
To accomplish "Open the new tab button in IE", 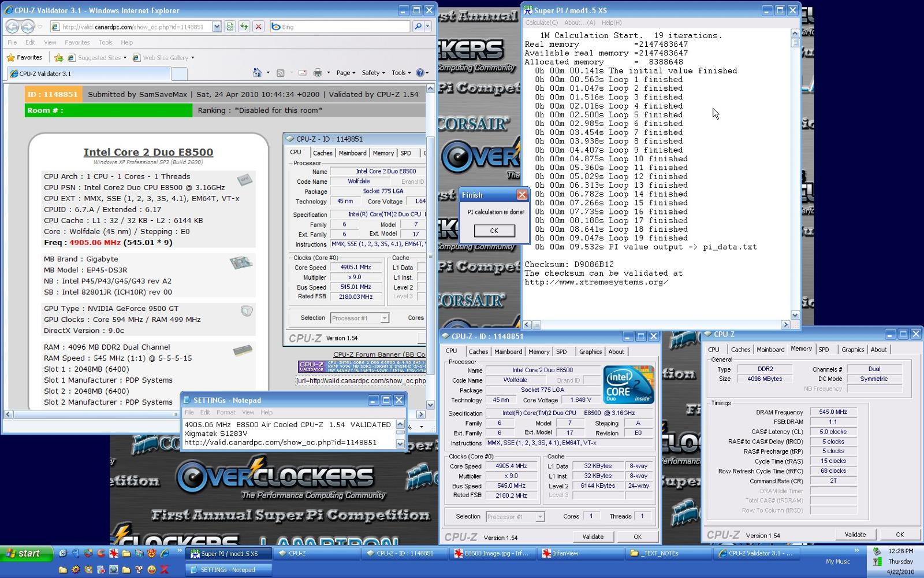I will pyautogui.click(x=180, y=73).
